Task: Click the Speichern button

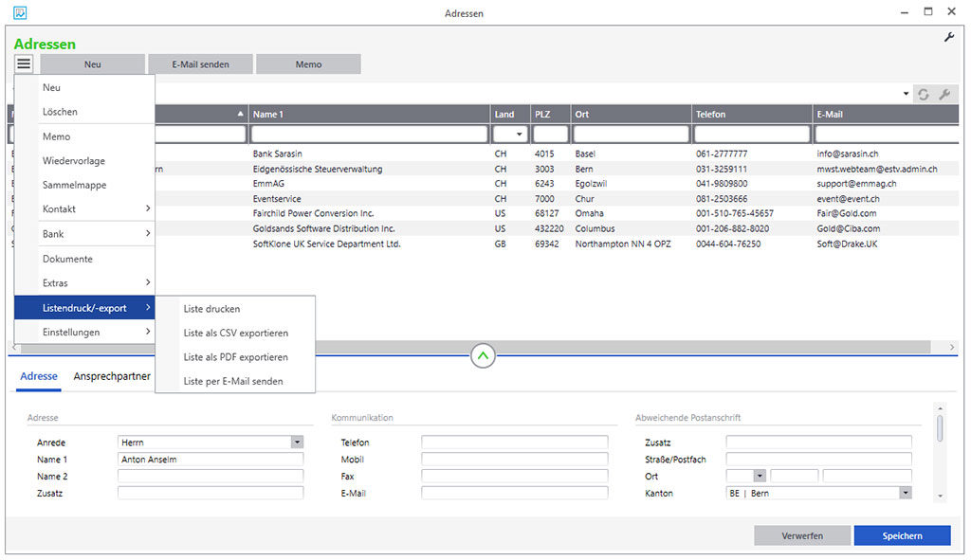Action: point(903,536)
